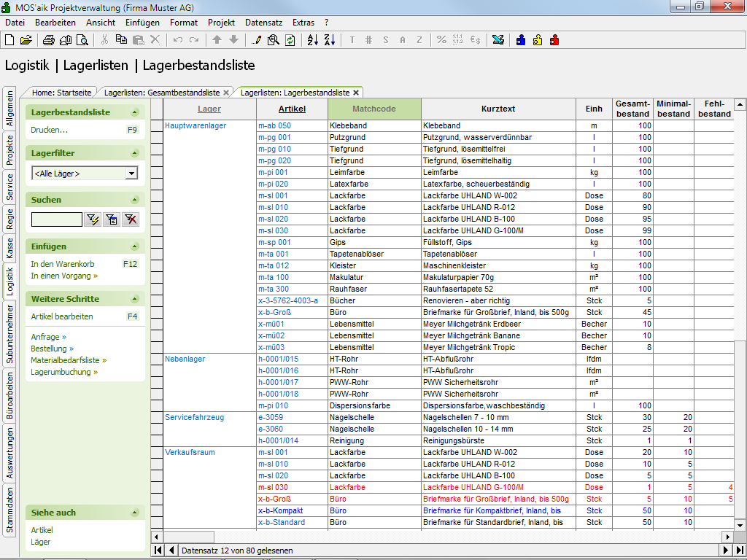Click the Suchen text input field

point(56,219)
